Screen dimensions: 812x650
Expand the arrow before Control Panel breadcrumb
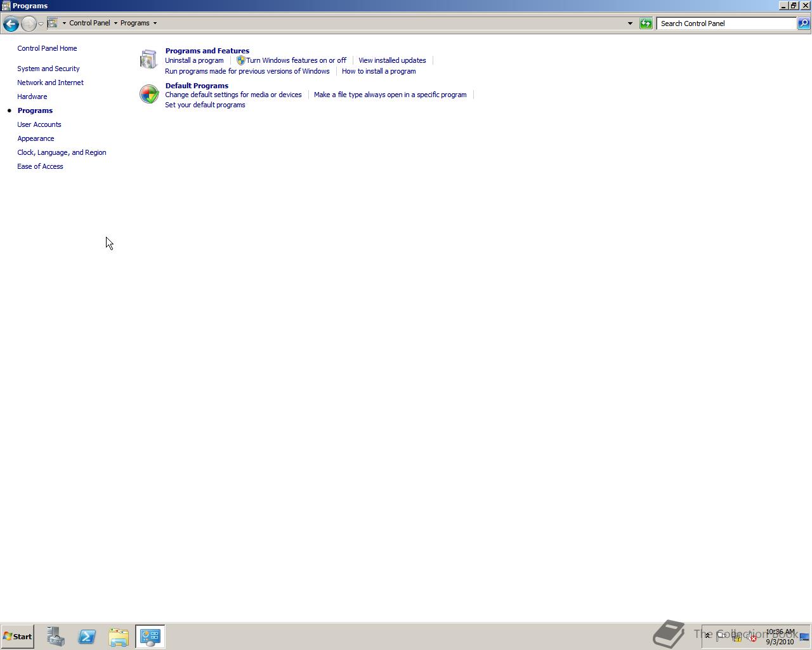coord(64,23)
